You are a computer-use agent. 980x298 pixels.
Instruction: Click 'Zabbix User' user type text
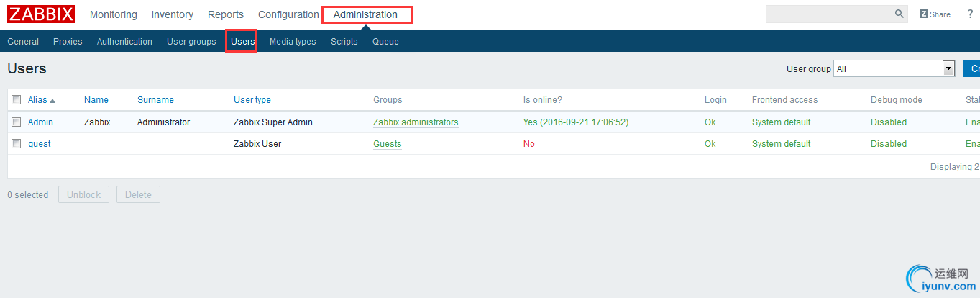coord(257,144)
